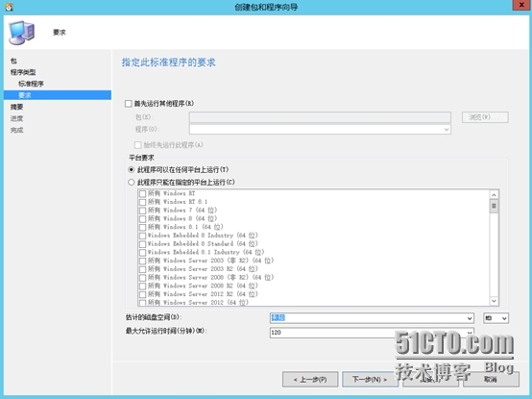Check Windows Server 2008 (非 R2) (64 位)

pyautogui.click(x=143, y=278)
